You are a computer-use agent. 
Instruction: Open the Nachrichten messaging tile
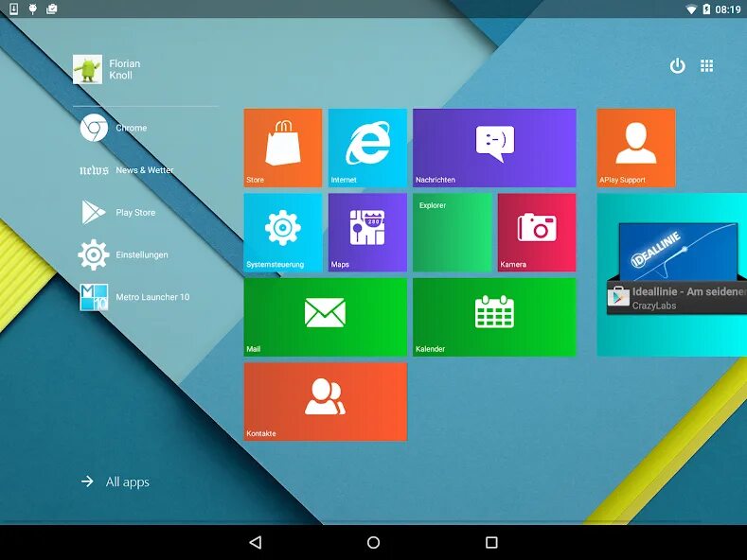pyautogui.click(x=494, y=148)
